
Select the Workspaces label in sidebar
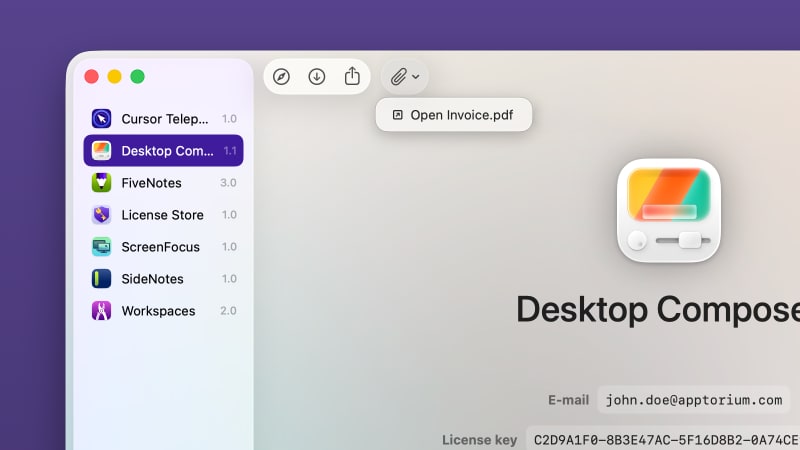[x=158, y=311]
